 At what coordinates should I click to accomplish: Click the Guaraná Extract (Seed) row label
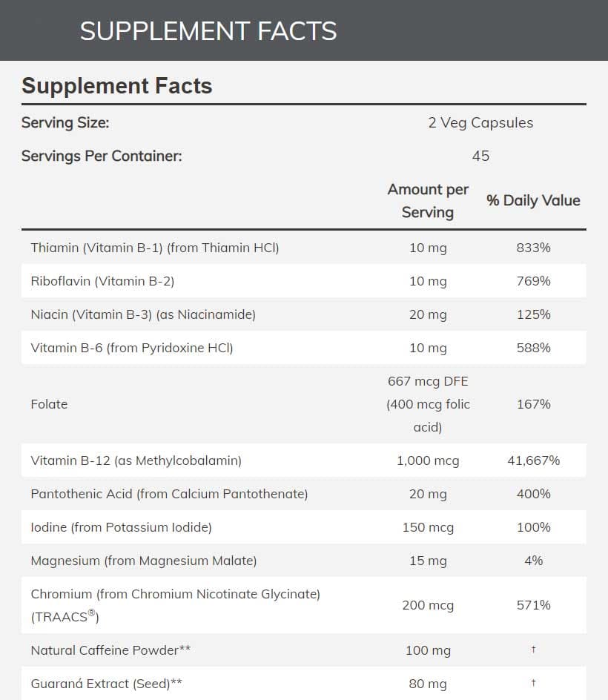pyautogui.click(x=107, y=684)
